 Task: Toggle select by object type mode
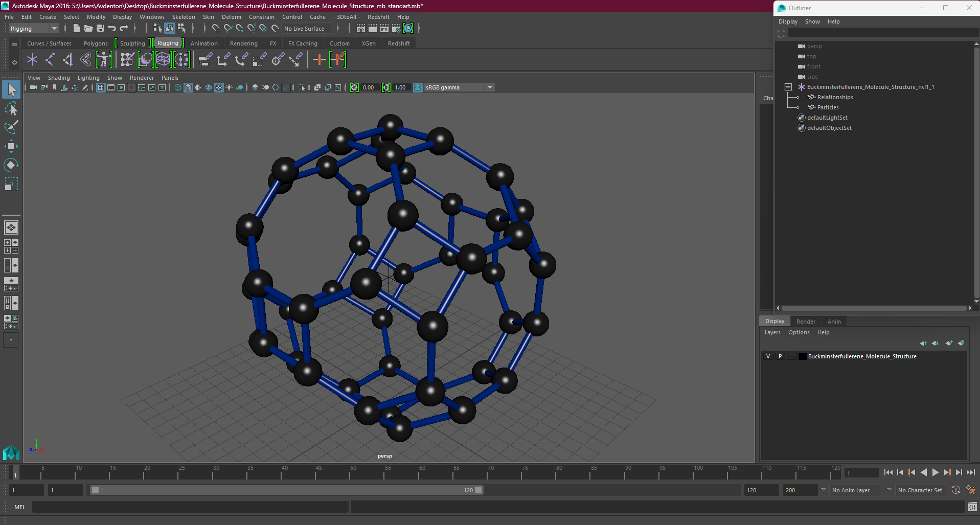click(x=169, y=29)
